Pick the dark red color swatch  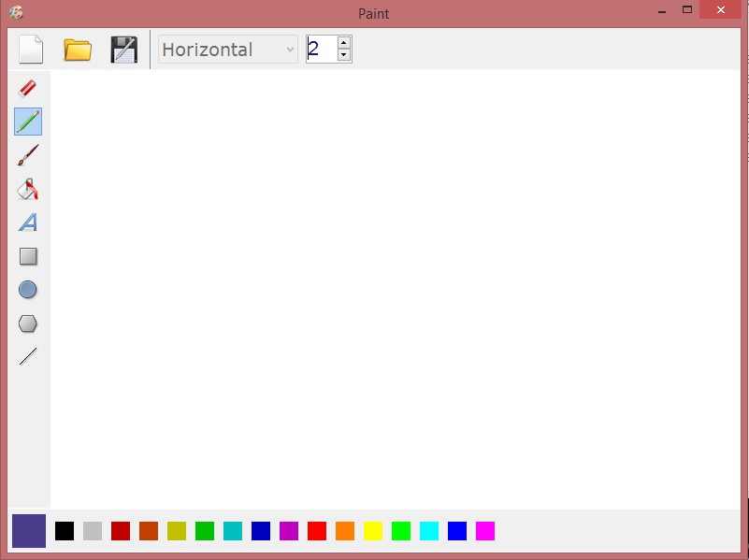(121, 531)
